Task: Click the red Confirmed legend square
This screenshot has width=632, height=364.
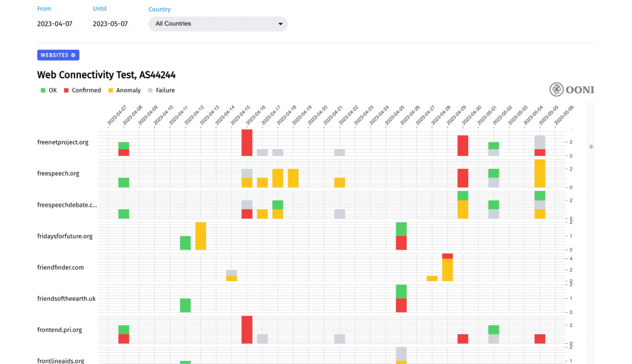Action: [66, 90]
